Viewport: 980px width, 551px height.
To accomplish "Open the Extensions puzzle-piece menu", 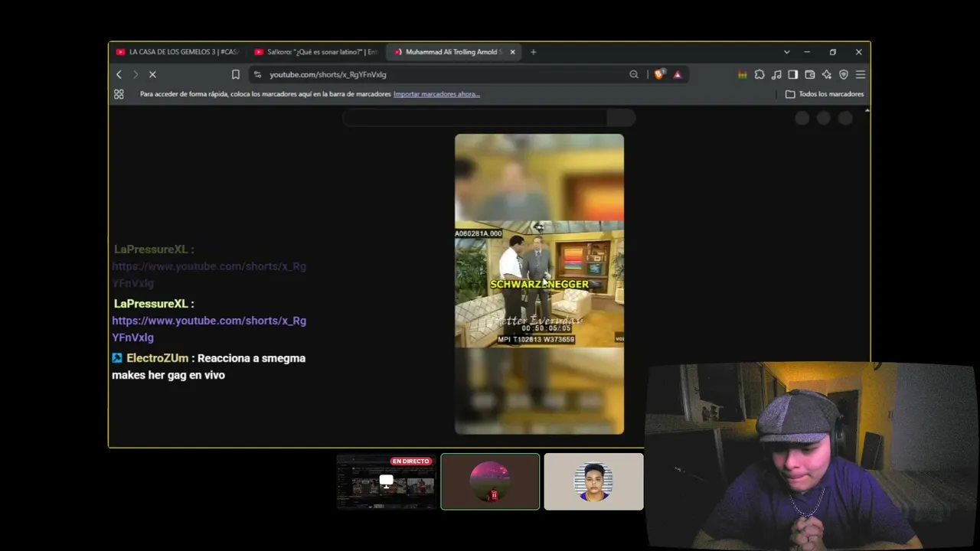I will (x=759, y=74).
